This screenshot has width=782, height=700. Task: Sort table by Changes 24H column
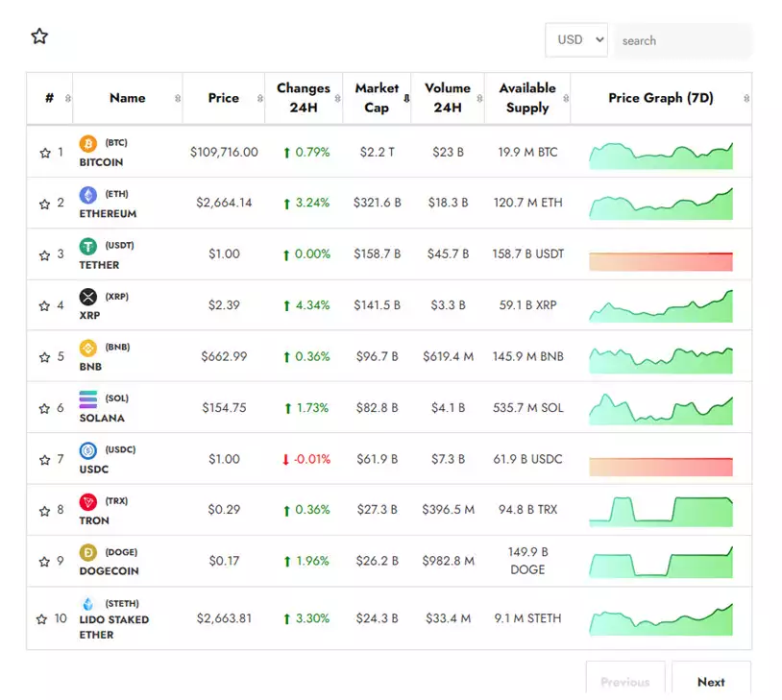[304, 98]
